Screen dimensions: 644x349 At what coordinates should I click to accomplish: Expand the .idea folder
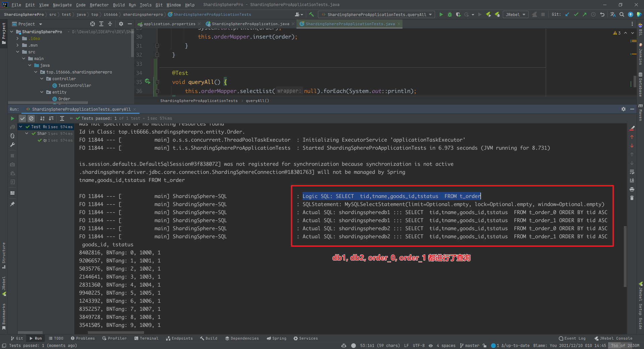coord(17,38)
